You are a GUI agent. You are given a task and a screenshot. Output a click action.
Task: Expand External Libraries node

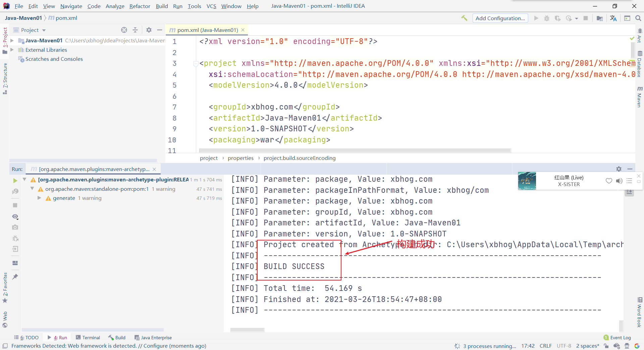pos(12,50)
